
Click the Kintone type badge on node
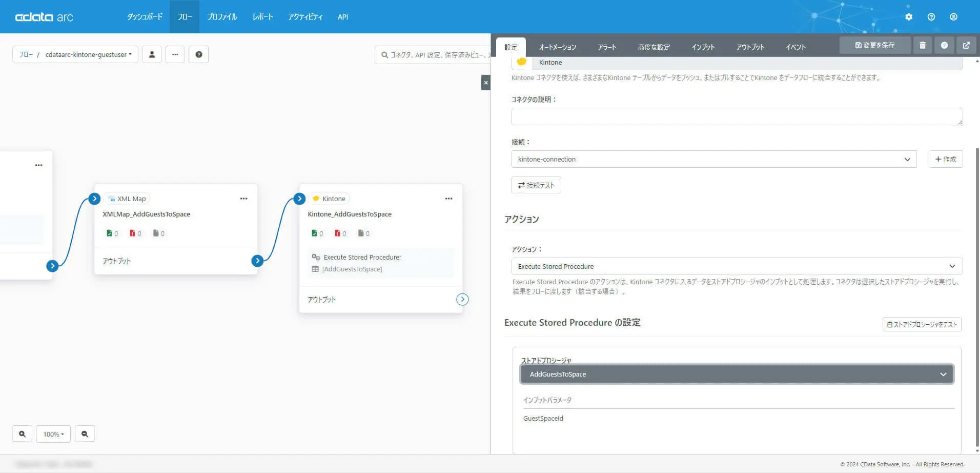329,199
